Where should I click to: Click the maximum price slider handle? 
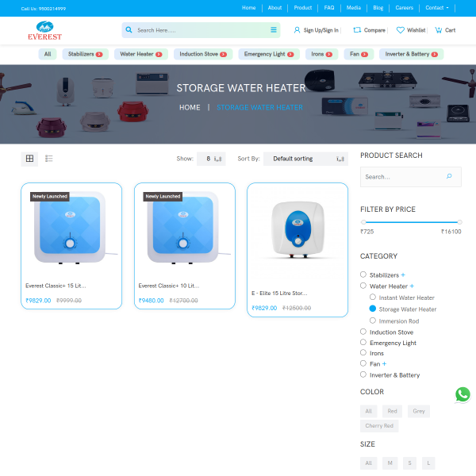tap(459, 222)
